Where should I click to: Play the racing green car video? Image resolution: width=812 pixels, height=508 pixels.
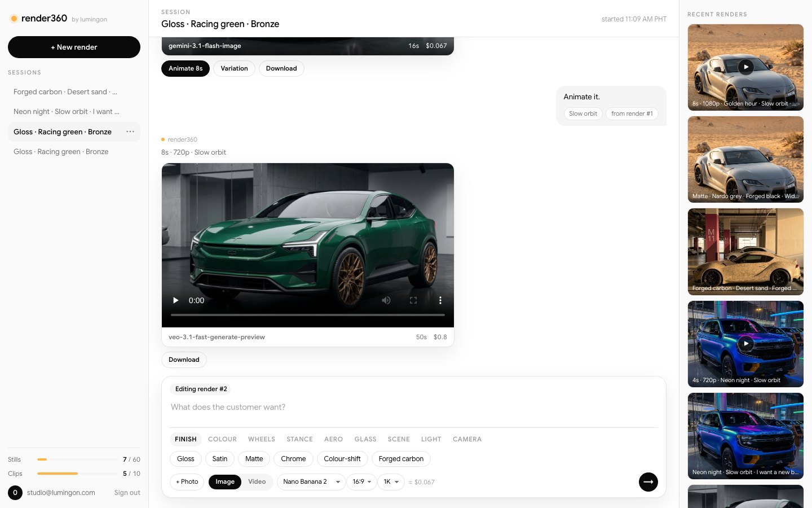175,300
